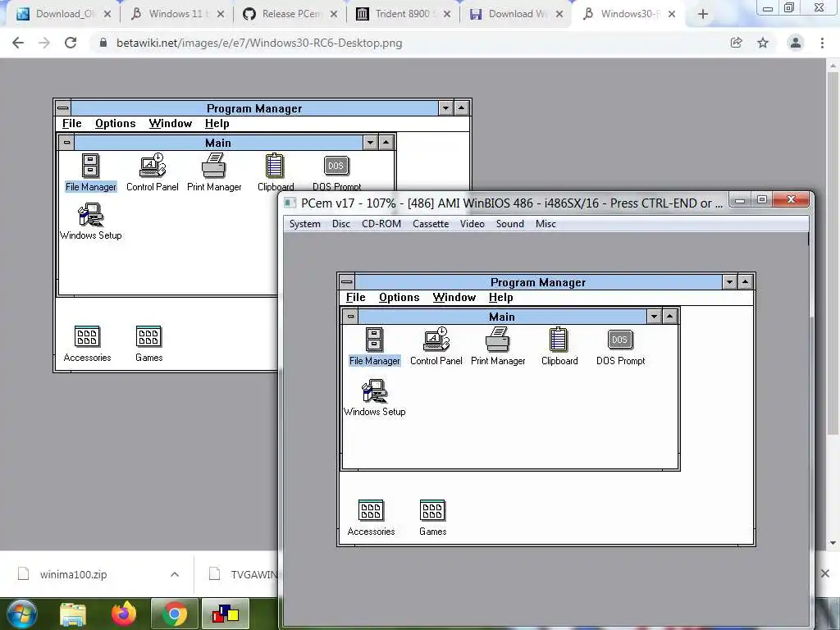The height and width of the screenshot is (630, 840).
Task: Switch to Chrome taskbar button
Action: click(x=175, y=614)
